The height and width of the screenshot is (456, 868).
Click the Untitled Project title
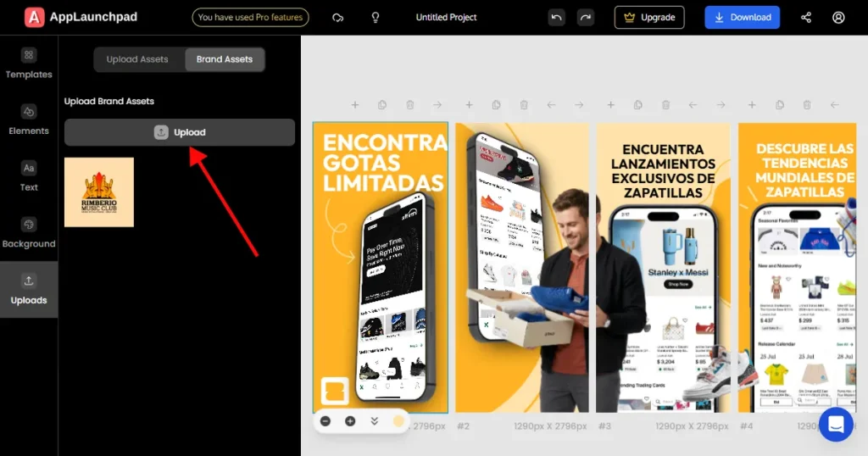(x=446, y=17)
